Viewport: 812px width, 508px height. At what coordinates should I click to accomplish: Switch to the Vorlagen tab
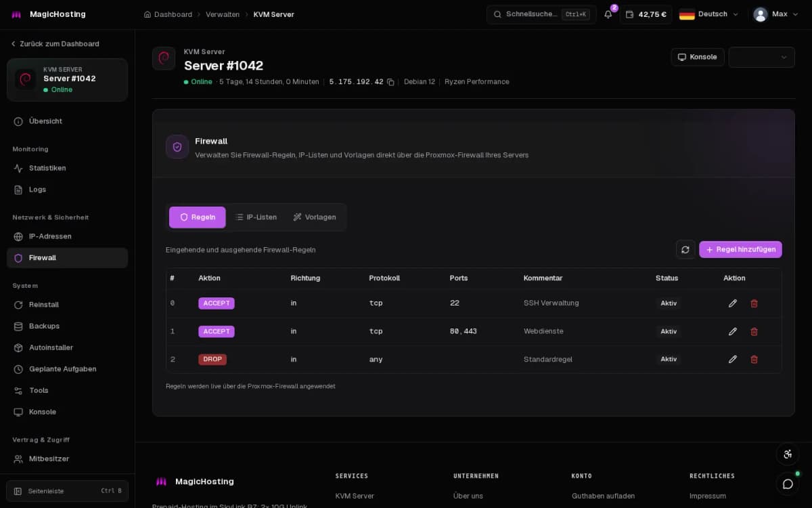click(315, 217)
